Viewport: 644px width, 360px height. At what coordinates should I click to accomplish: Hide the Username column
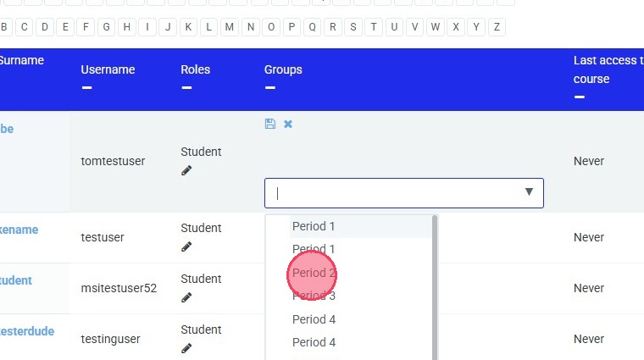pyautogui.click(x=86, y=87)
